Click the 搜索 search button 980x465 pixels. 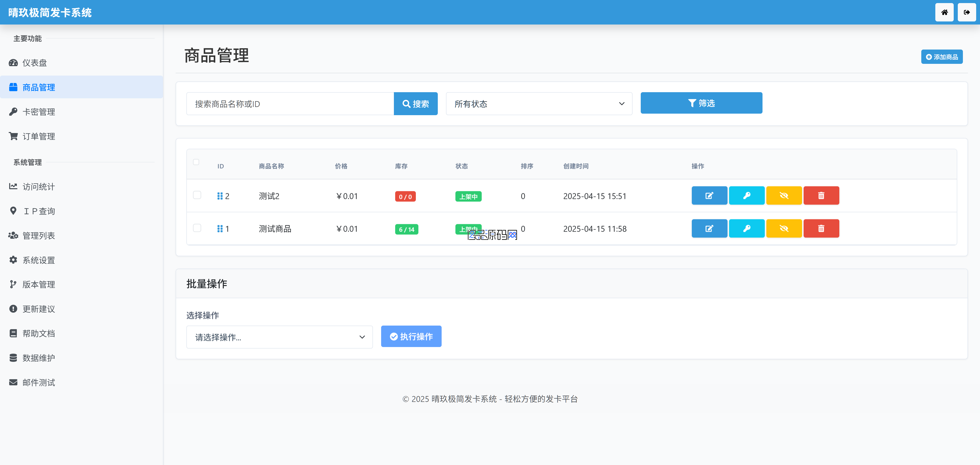coord(415,103)
